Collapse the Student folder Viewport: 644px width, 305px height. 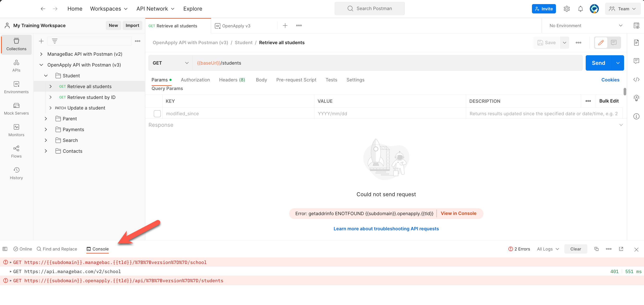click(x=46, y=76)
